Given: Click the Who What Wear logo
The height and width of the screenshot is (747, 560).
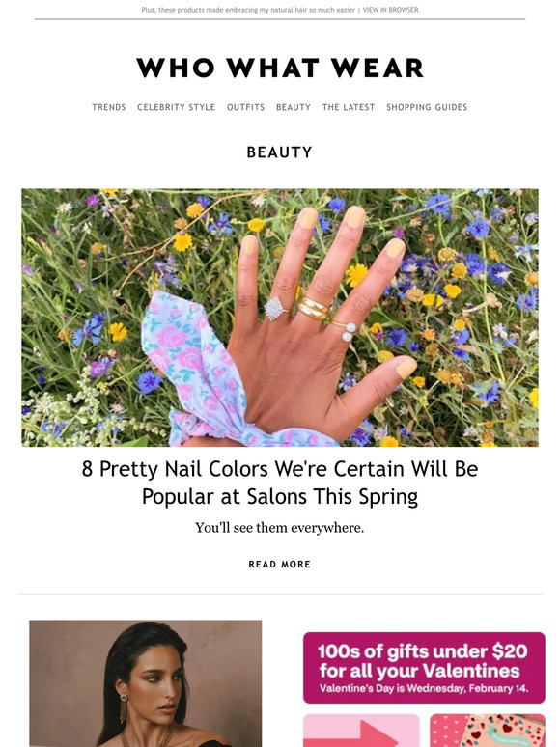Looking at the screenshot, I should click(x=280, y=68).
